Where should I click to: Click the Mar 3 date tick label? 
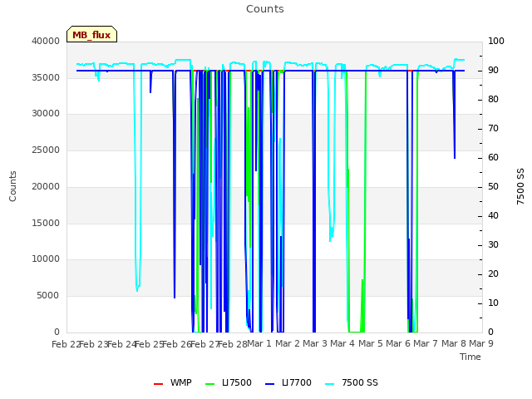(315, 344)
